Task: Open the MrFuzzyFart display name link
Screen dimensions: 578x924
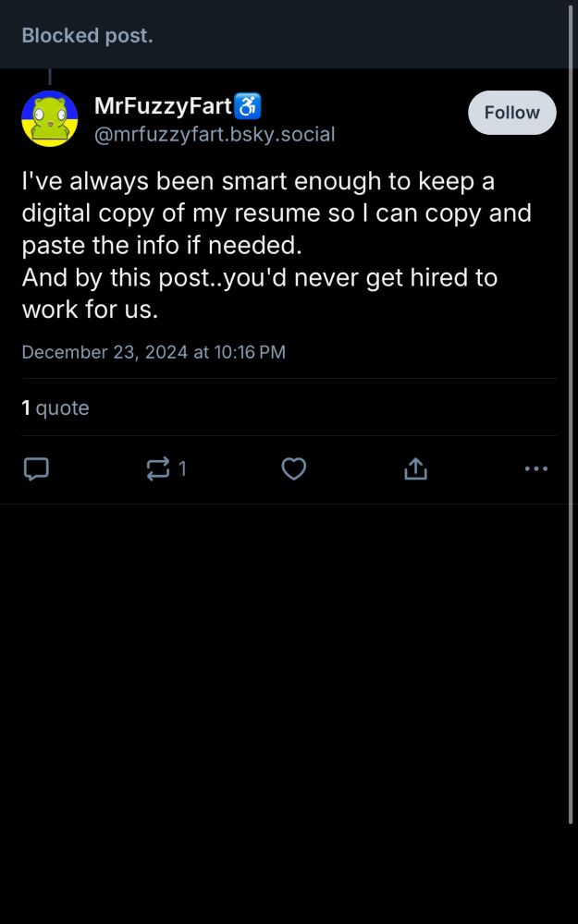Action: click(163, 106)
